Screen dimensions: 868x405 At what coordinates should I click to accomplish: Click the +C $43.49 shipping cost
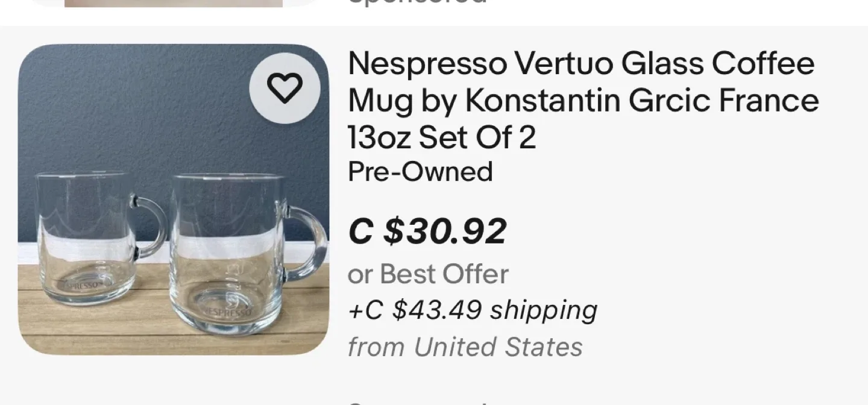pos(472,310)
